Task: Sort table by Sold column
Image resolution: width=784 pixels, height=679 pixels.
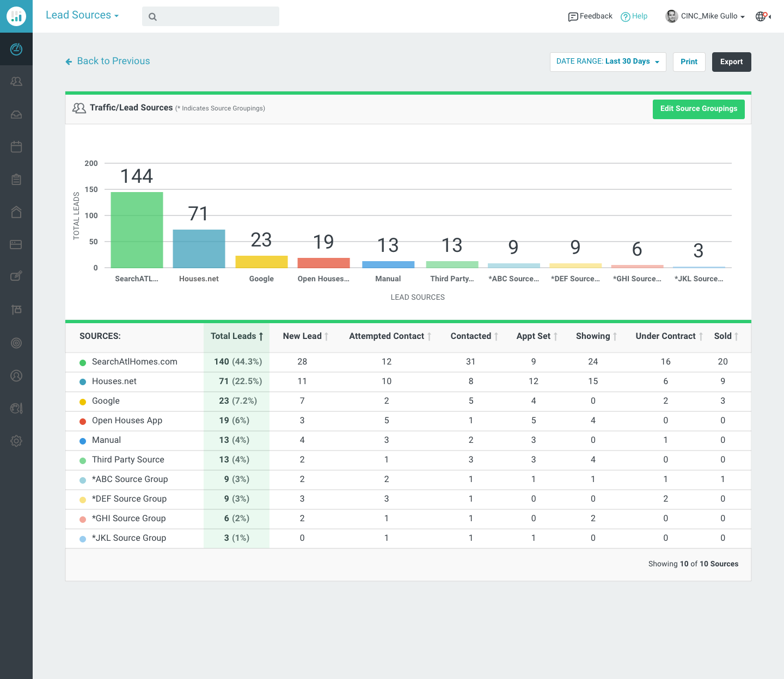Action: coord(726,336)
